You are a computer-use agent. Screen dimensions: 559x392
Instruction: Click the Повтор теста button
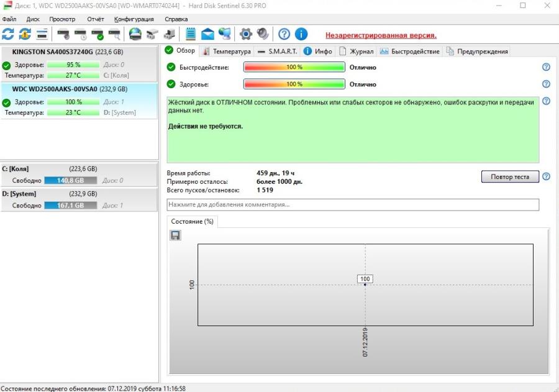[509, 177]
